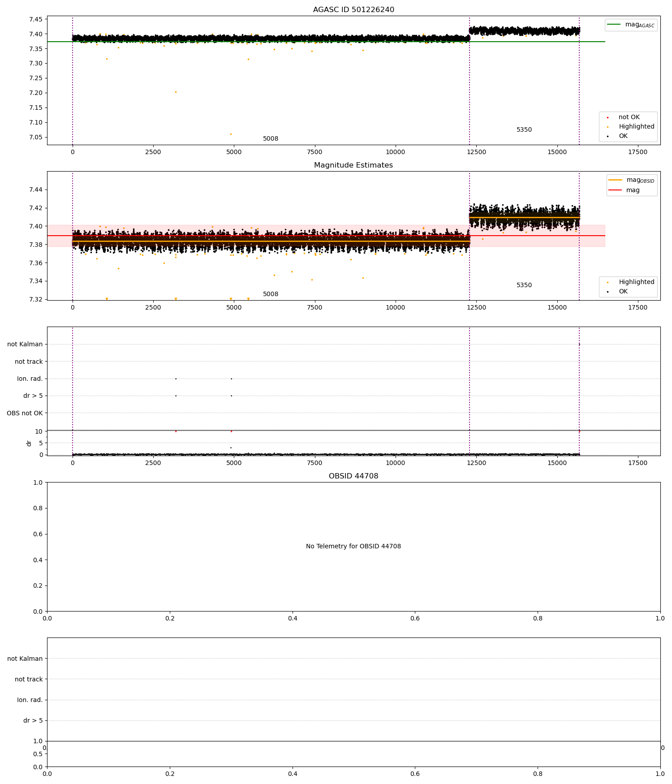Screen dimensions: 672x784
Task: Click "dr > 5" label in the bottom plot
Action: click(33, 721)
